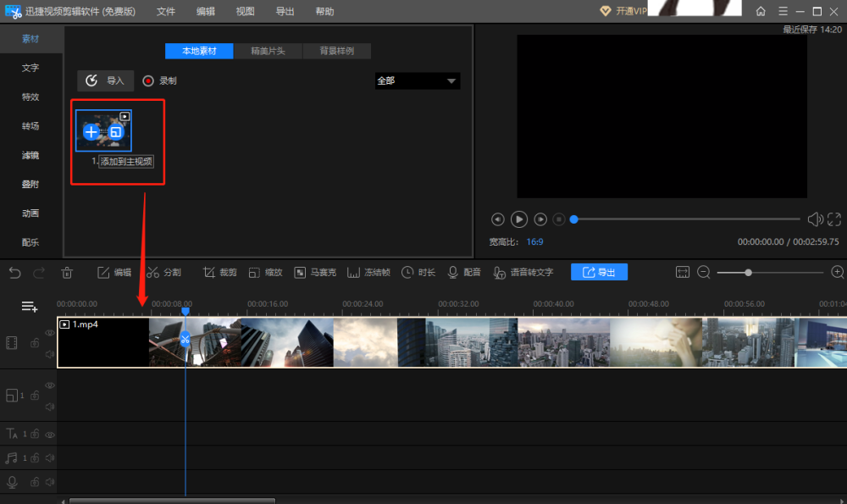This screenshot has width=847, height=504.
Task: Open the 文件 (File) menu
Action: click(166, 11)
